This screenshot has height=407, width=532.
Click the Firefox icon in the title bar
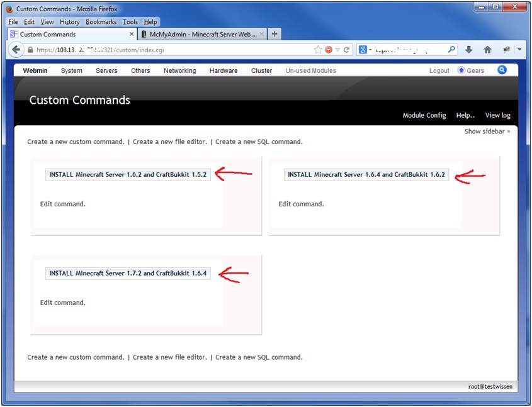point(10,9)
